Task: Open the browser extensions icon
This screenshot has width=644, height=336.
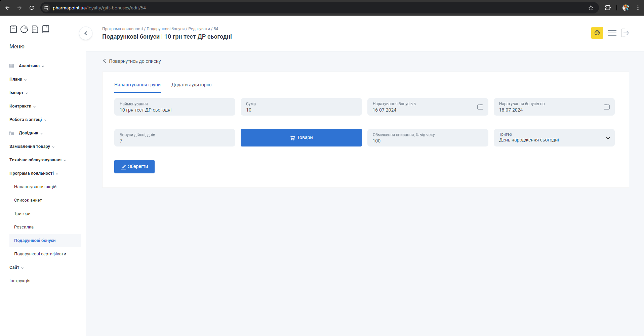Action: coord(608,8)
